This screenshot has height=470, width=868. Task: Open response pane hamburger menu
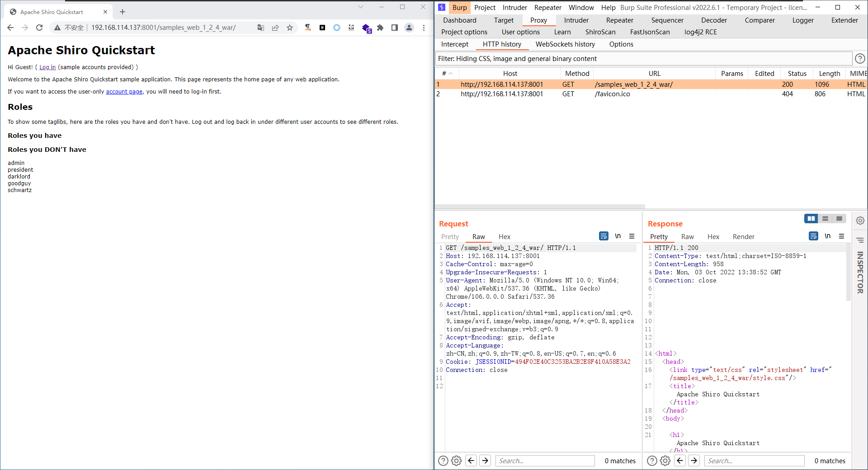click(841, 236)
